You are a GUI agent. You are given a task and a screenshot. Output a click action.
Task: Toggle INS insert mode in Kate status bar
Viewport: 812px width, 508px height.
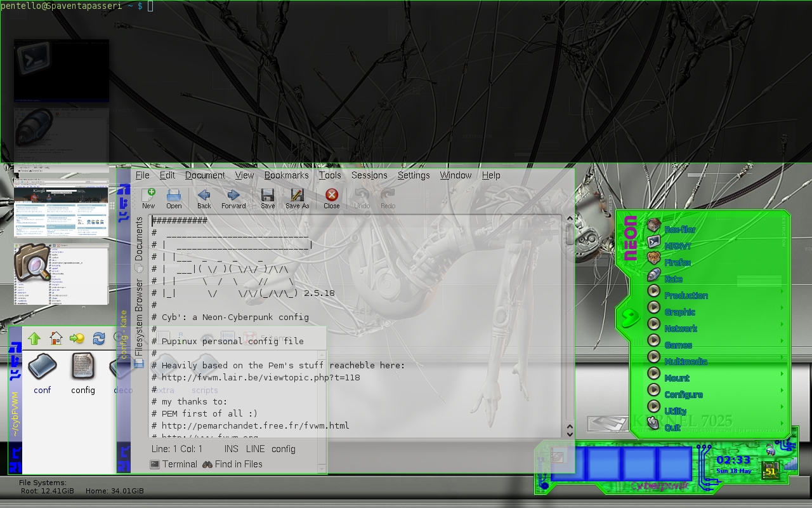(x=232, y=449)
